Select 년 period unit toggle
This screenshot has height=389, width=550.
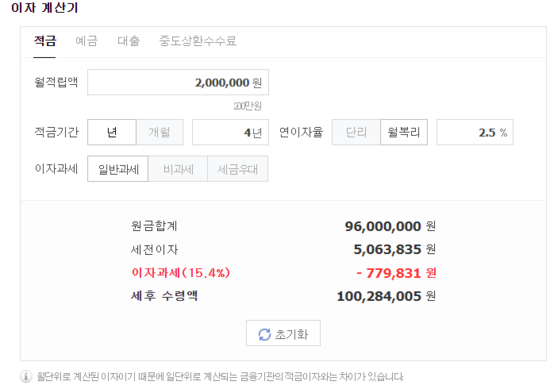pos(112,132)
